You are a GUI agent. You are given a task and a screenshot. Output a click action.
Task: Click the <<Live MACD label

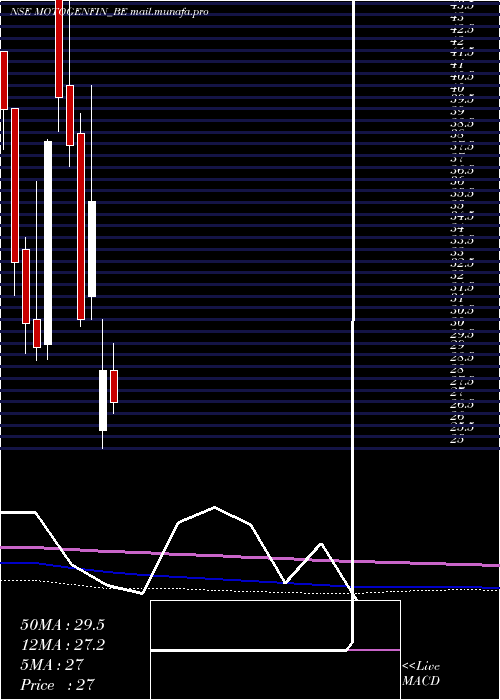click(x=421, y=674)
